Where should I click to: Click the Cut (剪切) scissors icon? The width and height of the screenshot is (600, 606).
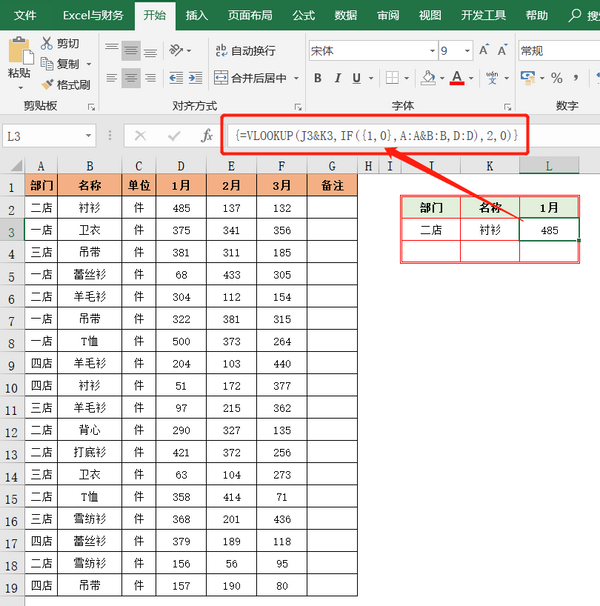coord(46,43)
